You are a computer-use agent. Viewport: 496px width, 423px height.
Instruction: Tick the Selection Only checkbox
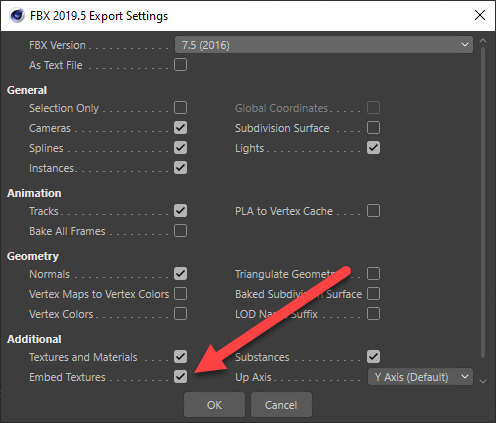[180, 108]
